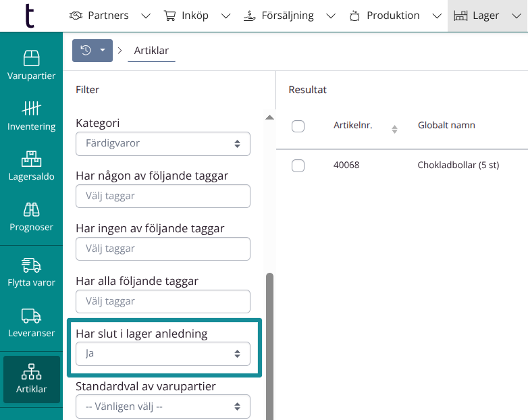Click the Artikelnr. column header
The image size is (528, 420).
coord(352,125)
